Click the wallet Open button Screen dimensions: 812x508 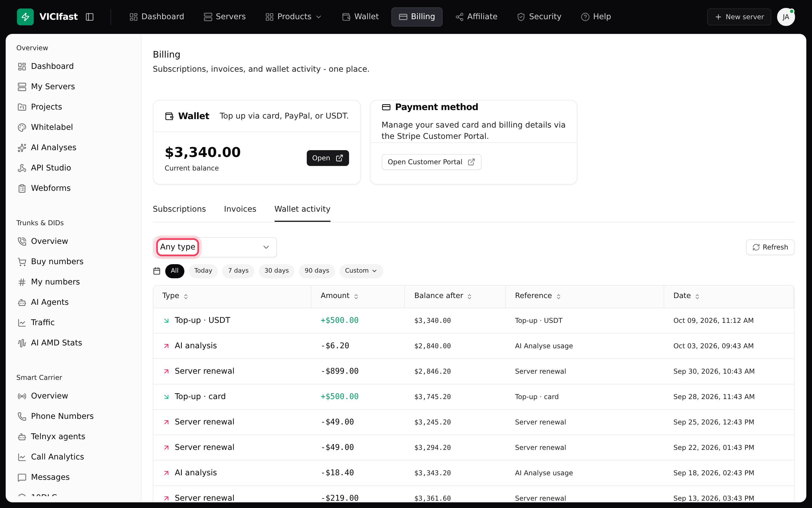[x=328, y=158]
